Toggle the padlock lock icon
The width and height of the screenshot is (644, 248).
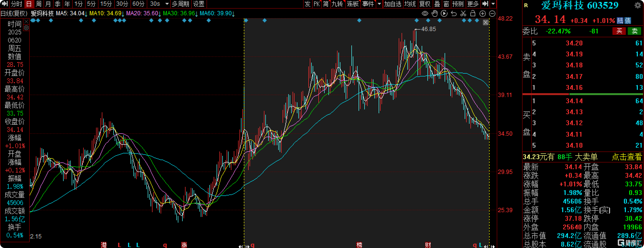tap(473, 13)
